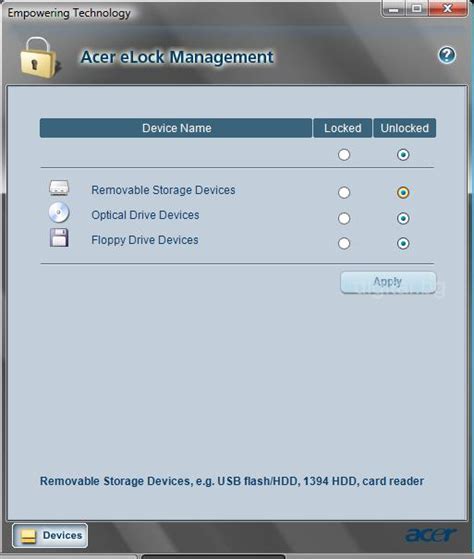Select the Removable Storage Devices label

[163, 190]
